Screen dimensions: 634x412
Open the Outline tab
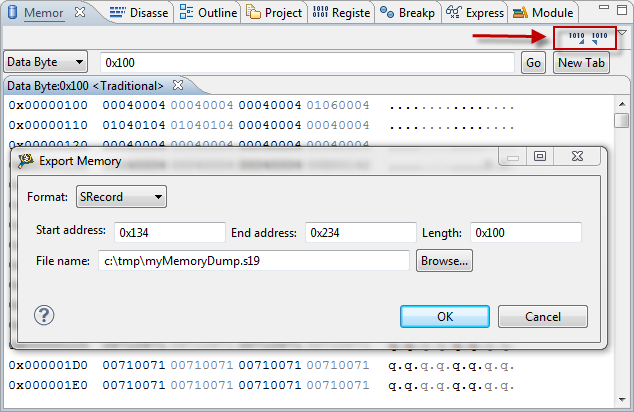209,13
